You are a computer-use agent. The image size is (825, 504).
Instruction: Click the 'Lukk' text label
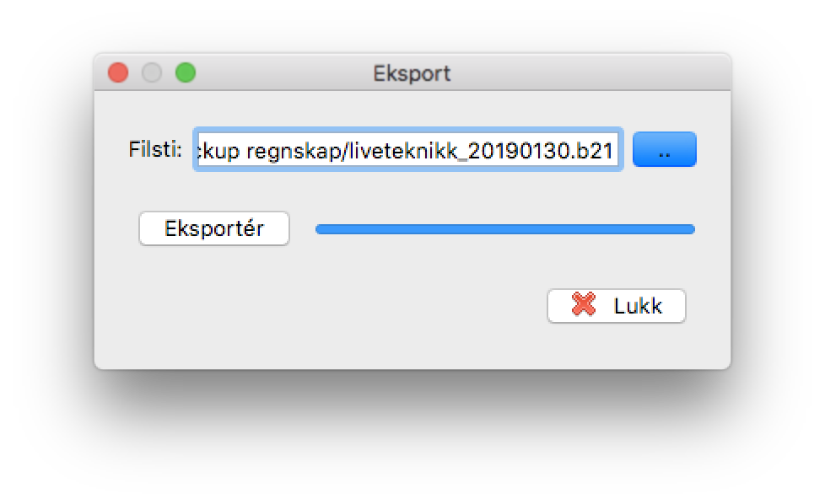(x=638, y=306)
